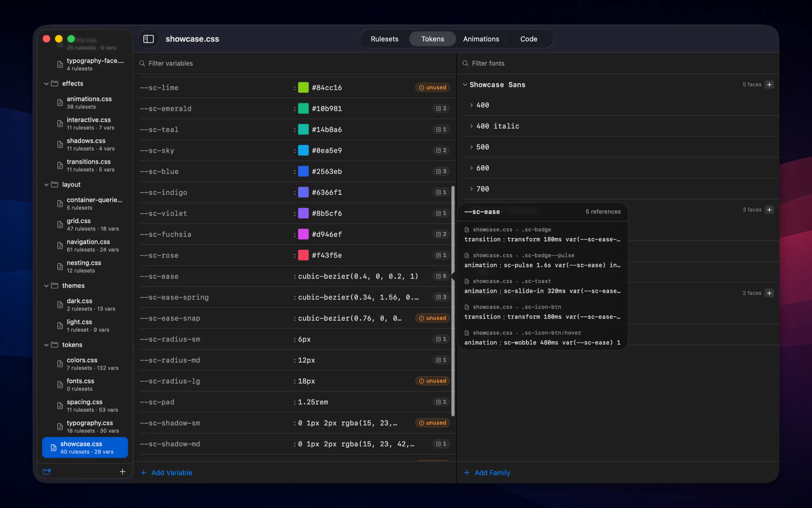Collapse the tokens folder
The height and width of the screenshot is (508, 812).
(x=46, y=345)
